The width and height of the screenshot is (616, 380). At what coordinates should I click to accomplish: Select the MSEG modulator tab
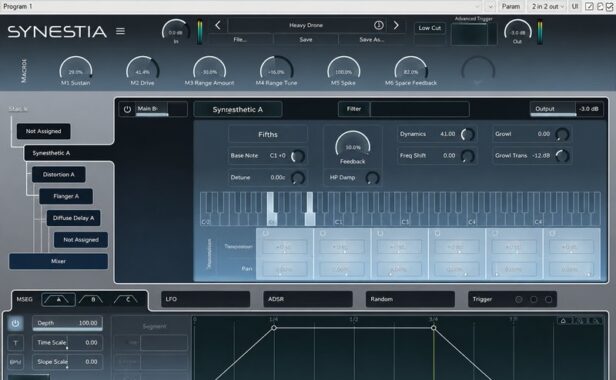coord(24,299)
